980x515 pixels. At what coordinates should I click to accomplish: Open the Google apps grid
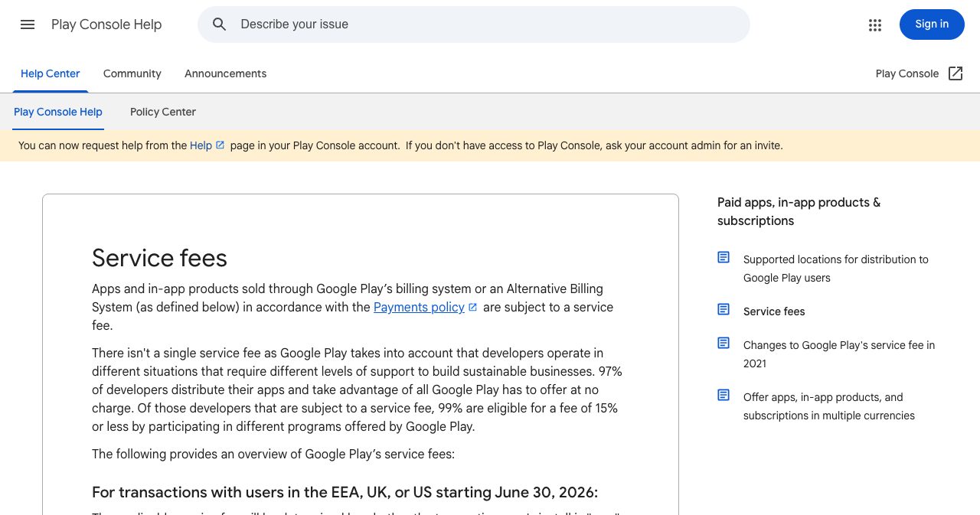(875, 24)
